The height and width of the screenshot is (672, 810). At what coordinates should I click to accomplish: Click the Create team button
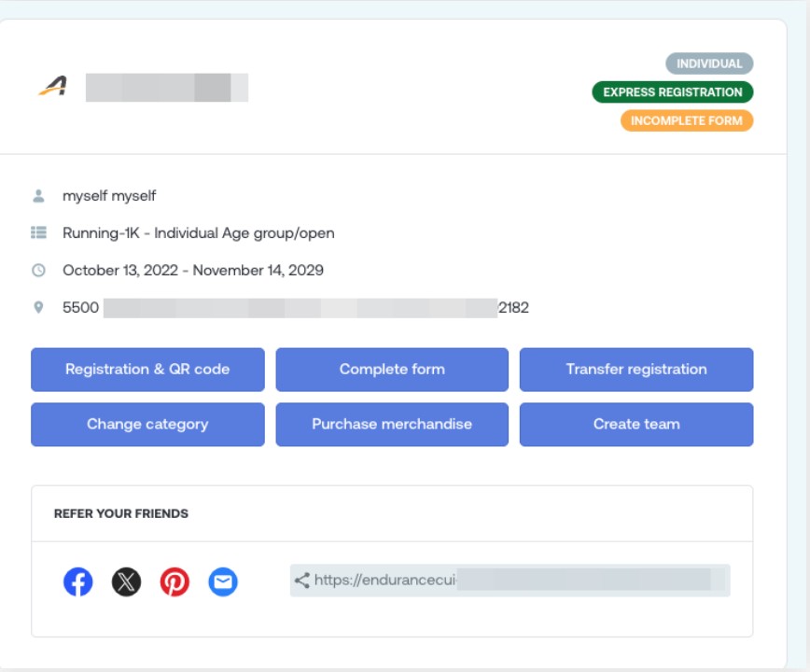(635, 425)
